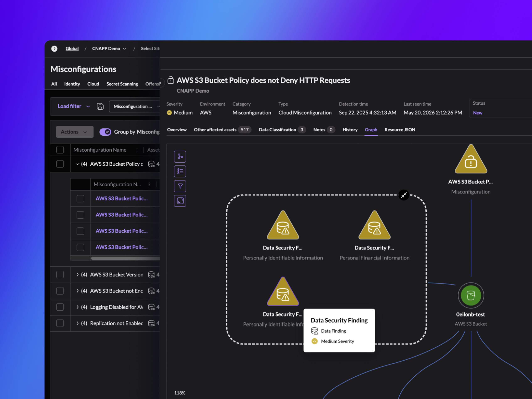Viewport: 532px width, 399px height.
Task: Check the first nested AWS S3 Bucket Polic... row
Action: click(x=80, y=199)
